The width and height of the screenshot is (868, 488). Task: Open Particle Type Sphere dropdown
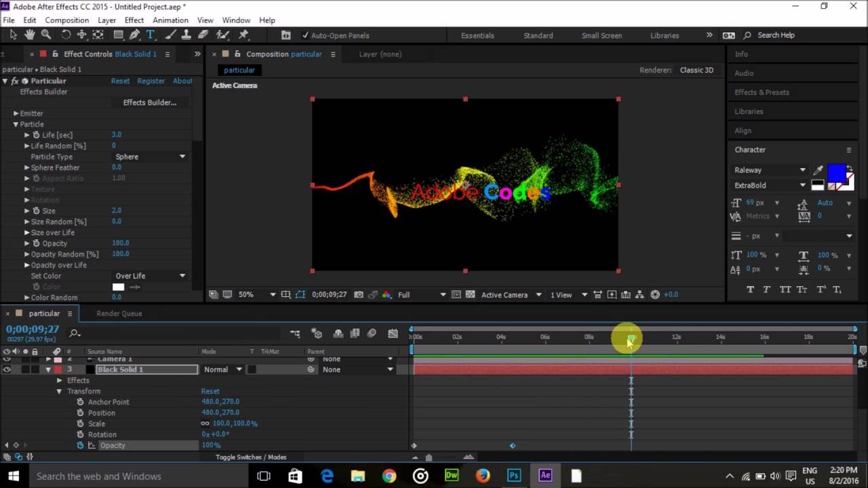[x=150, y=157]
